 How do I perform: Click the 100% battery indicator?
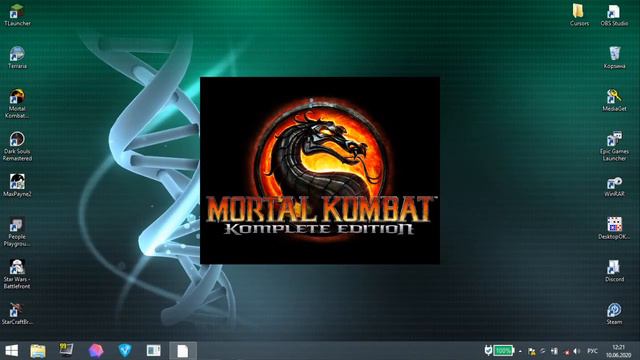pos(504,351)
